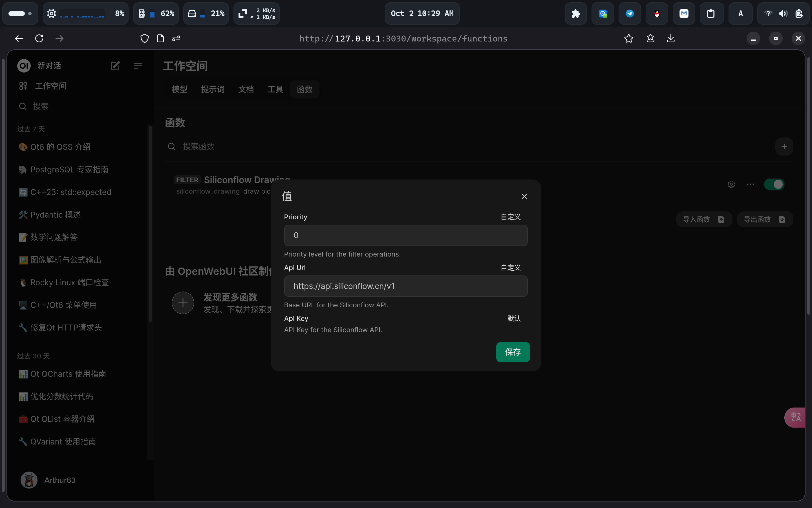
Task: Collapse sidebar with menu lines icon
Action: 138,66
